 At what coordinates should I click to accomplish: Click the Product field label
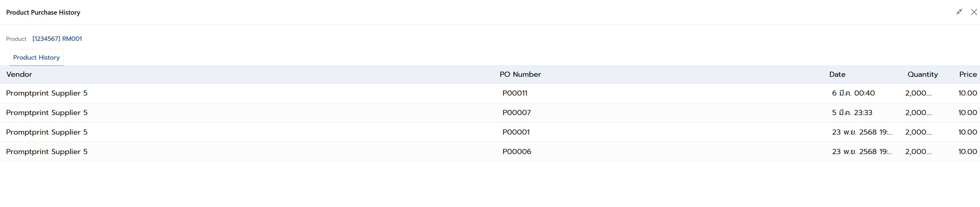click(16, 39)
